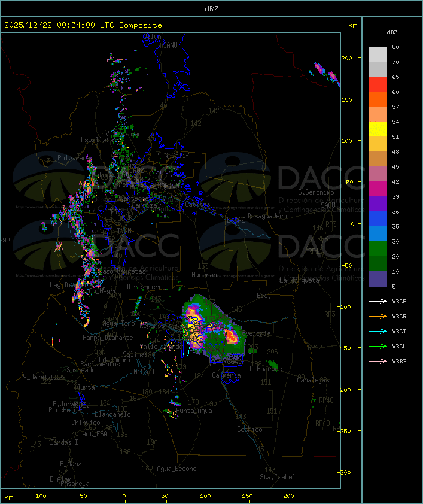Click the Canalejas map label
This screenshot has width=423, height=504.
(313, 380)
